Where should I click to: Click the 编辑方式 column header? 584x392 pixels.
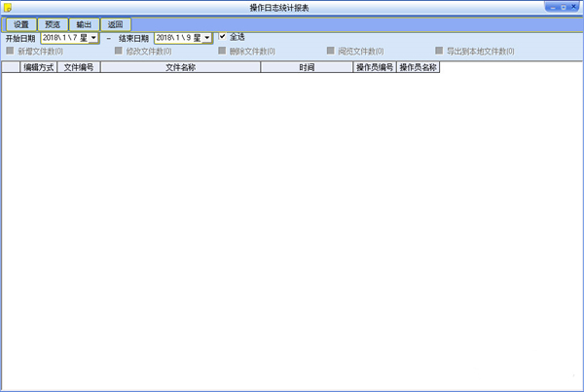39,68
